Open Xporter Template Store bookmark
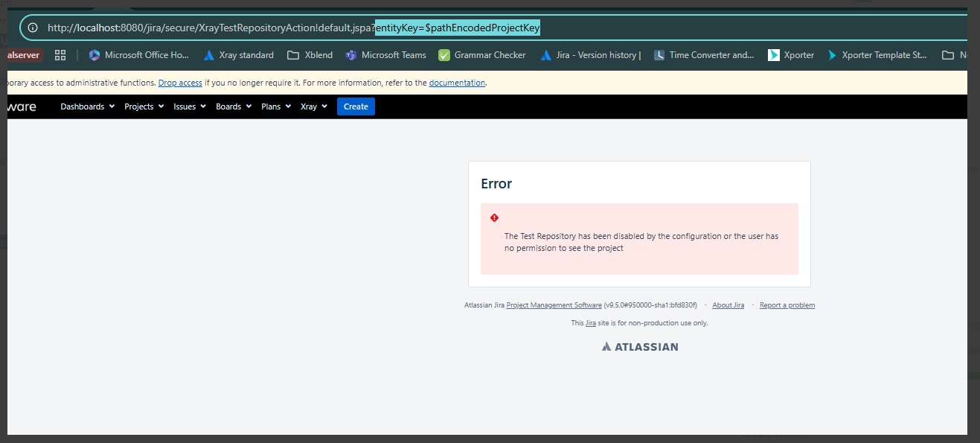 pos(877,55)
